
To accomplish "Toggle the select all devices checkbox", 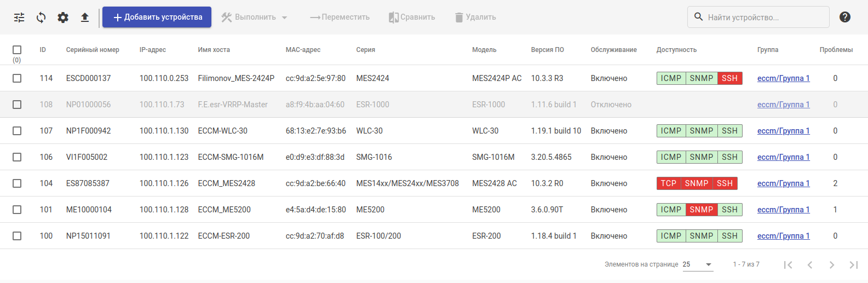I will pyautogui.click(x=17, y=50).
